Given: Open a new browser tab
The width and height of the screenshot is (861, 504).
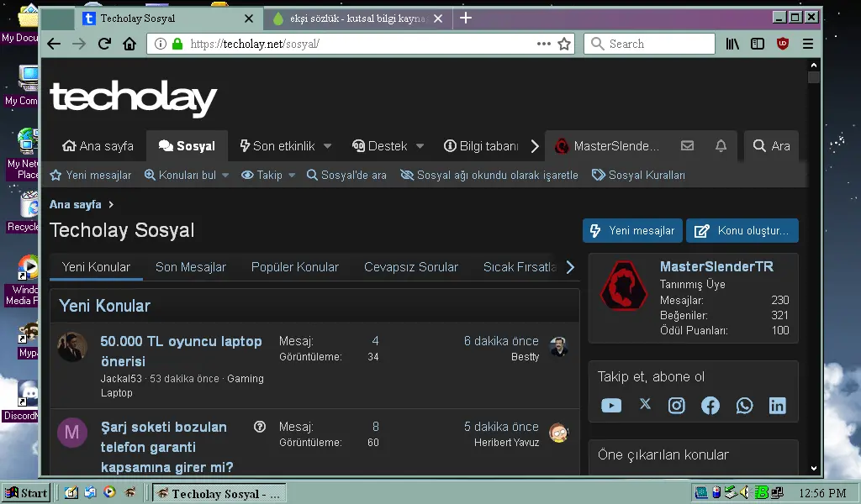Looking at the screenshot, I should (x=466, y=18).
